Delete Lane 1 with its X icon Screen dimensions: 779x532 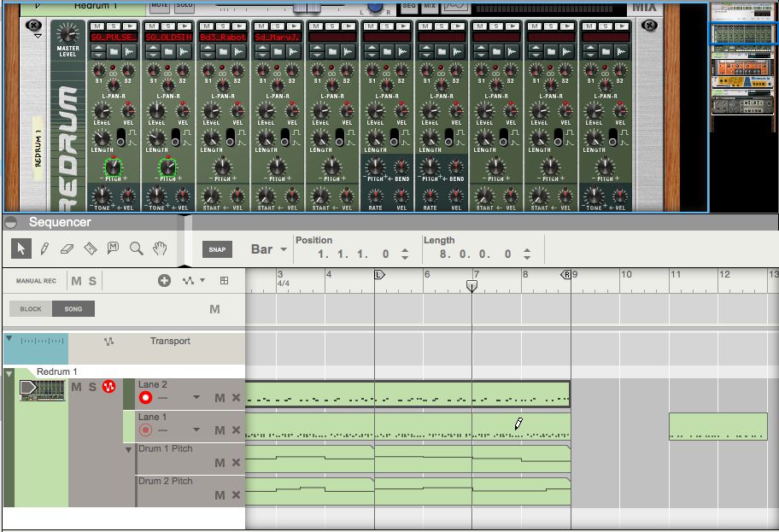pyautogui.click(x=236, y=430)
